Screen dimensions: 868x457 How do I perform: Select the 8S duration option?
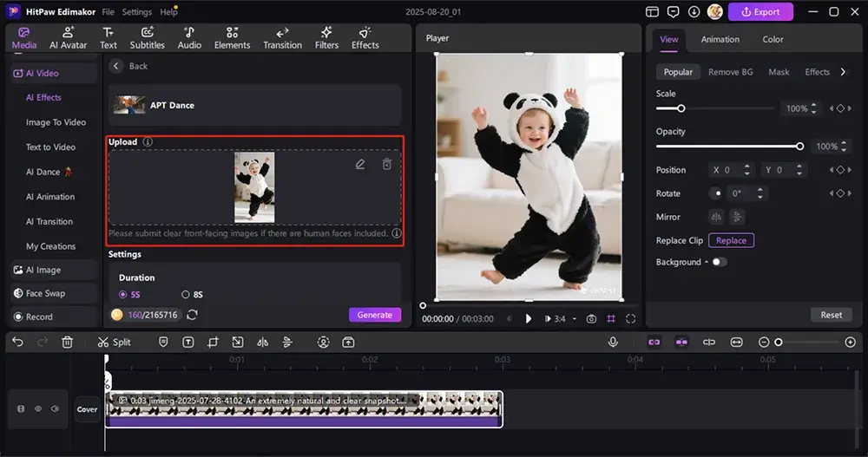tap(192, 294)
